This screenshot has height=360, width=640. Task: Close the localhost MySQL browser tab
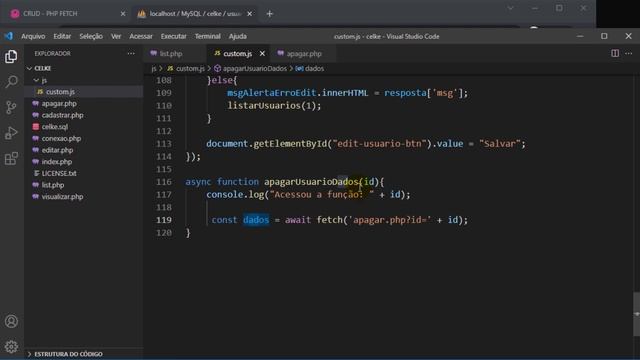pos(249,14)
